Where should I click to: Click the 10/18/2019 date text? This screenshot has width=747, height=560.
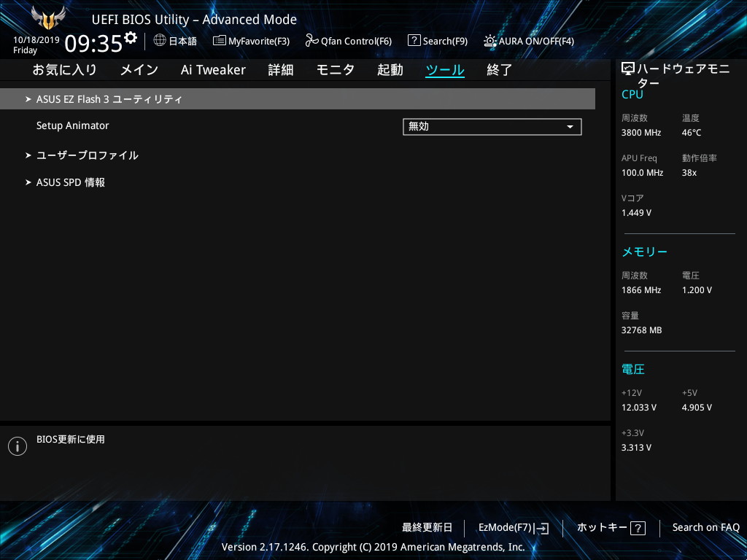pos(36,40)
